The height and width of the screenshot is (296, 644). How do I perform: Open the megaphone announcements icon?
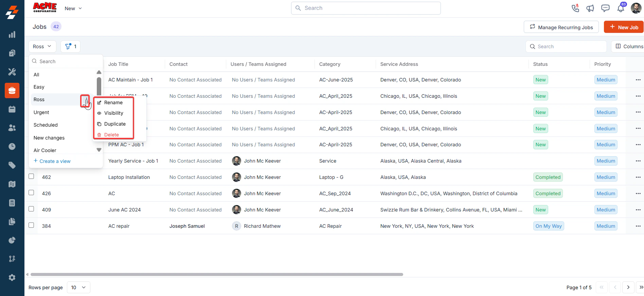point(590,8)
